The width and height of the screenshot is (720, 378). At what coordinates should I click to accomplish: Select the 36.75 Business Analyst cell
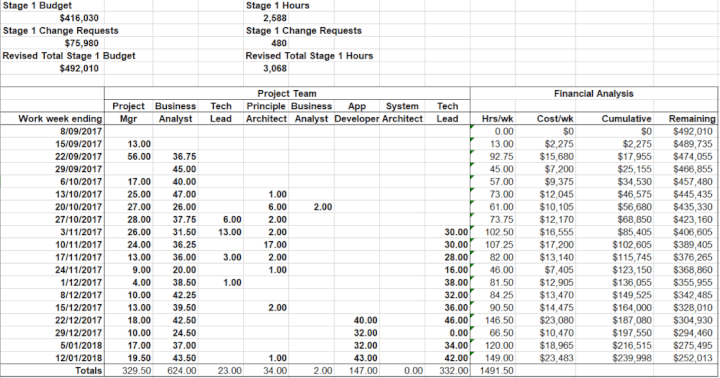pyautogui.click(x=184, y=157)
